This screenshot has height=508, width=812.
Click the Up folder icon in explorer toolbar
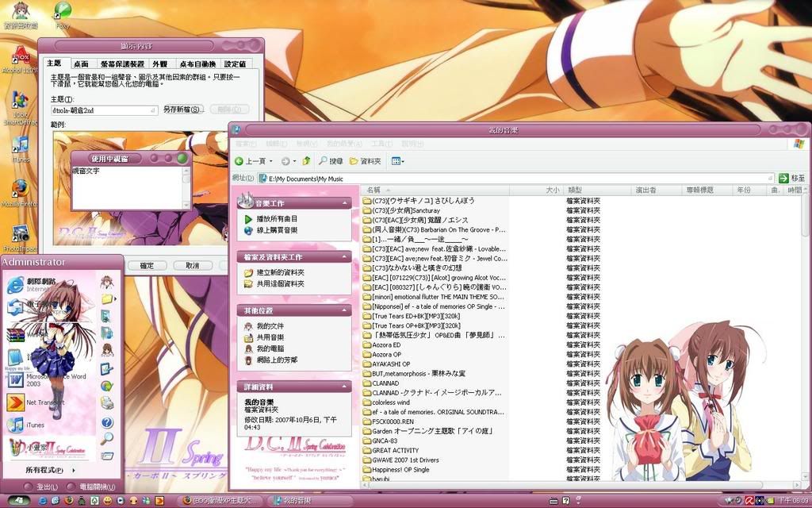click(x=307, y=161)
